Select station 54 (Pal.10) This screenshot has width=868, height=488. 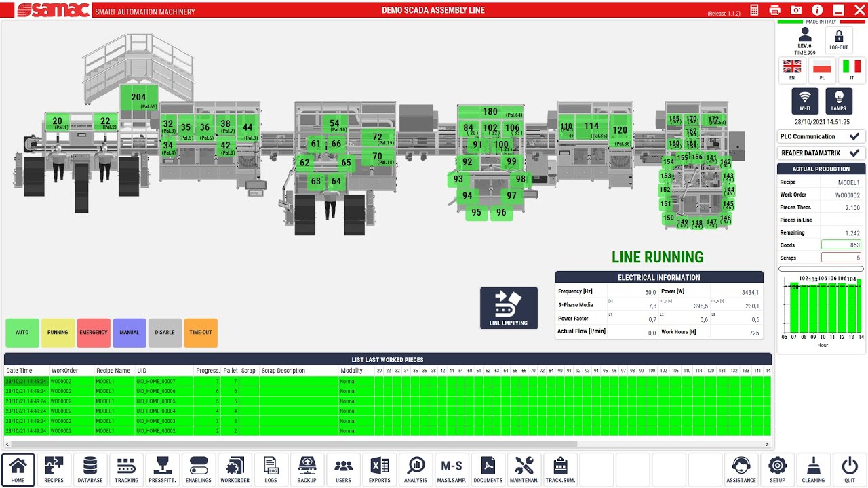coord(335,125)
